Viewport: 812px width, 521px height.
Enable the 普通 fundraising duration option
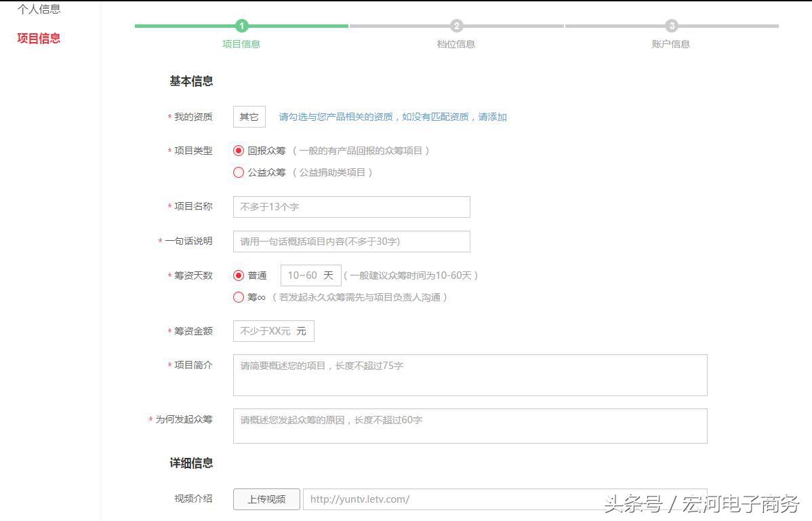click(239, 275)
